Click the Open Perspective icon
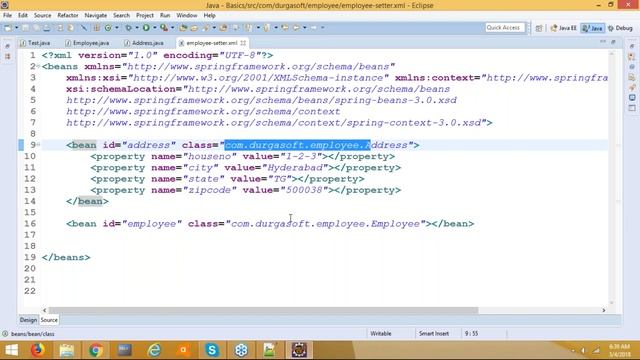Image resolution: width=640 pixels, height=360 pixels. tap(539, 28)
